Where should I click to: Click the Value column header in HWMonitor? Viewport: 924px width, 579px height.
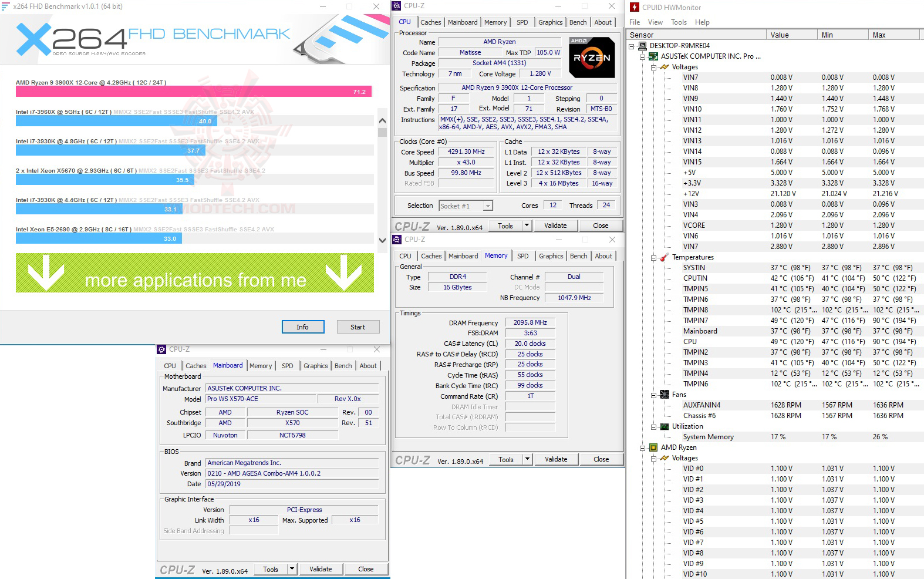pyautogui.click(x=791, y=35)
